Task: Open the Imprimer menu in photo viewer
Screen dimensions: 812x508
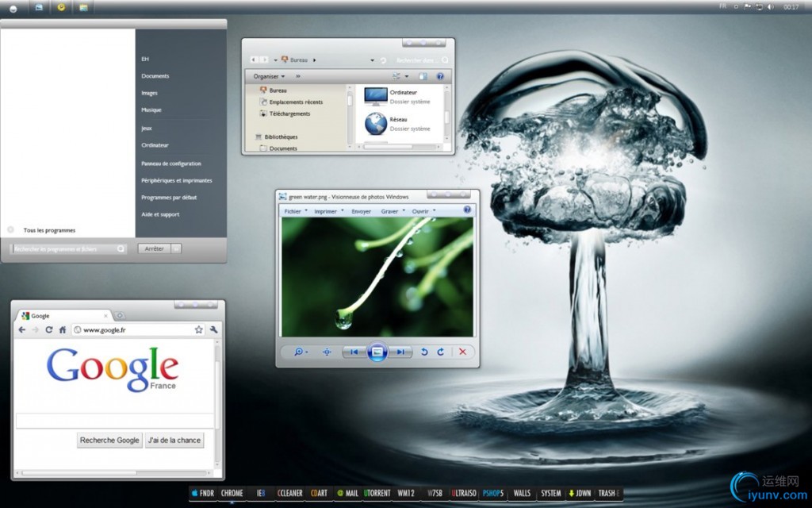Action: pos(328,211)
